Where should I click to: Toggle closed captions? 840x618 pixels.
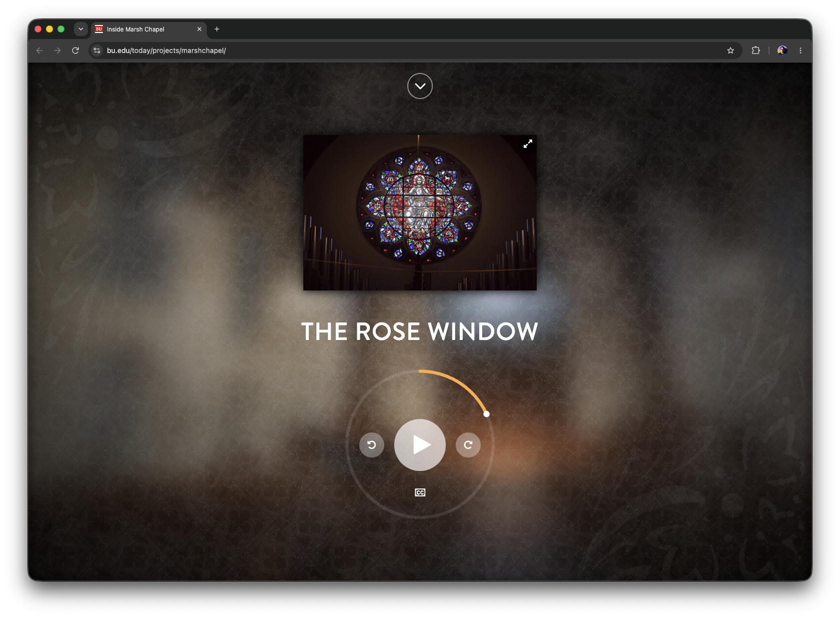point(420,492)
